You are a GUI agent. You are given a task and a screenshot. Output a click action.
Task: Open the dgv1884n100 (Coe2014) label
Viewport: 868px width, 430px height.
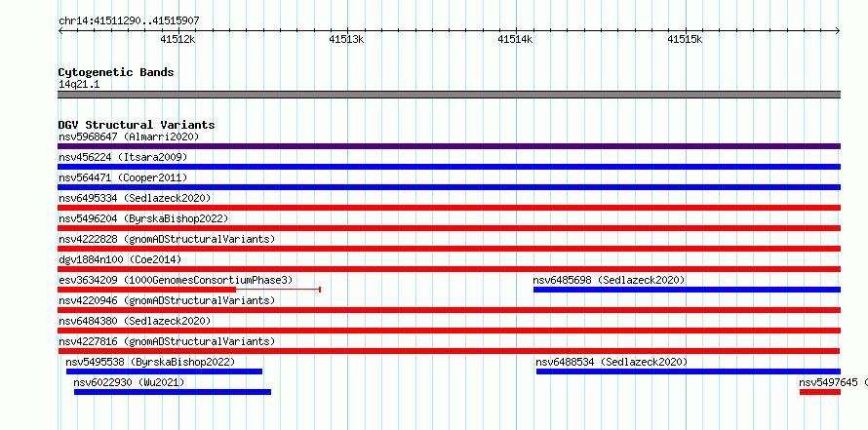coord(120,259)
